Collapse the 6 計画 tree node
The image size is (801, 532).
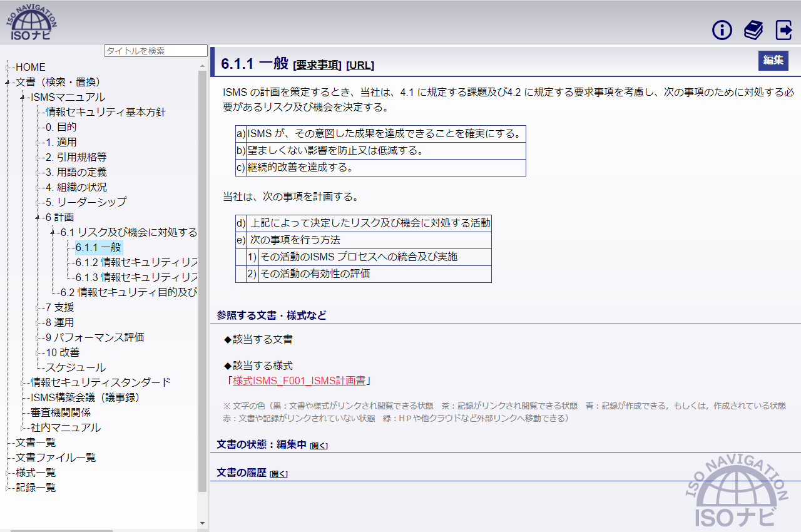(x=38, y=218)
